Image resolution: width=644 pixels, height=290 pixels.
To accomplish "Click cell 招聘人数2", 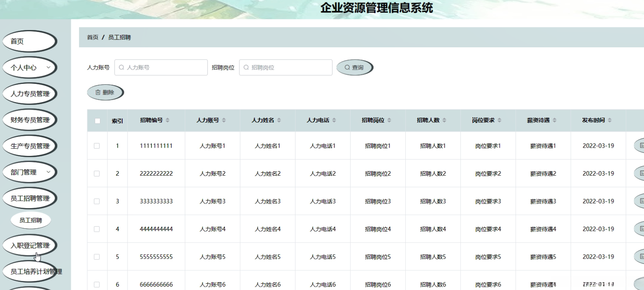I will (x=433, y=174).
